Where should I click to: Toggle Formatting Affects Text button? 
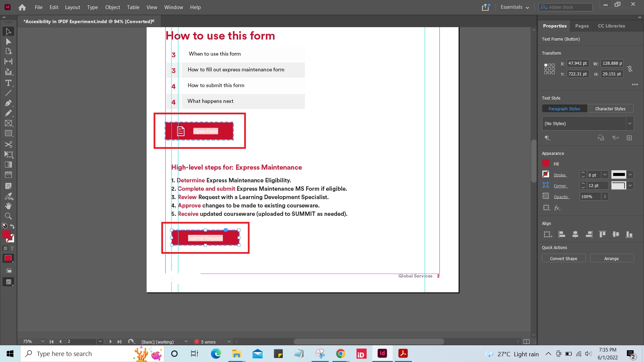12,248
